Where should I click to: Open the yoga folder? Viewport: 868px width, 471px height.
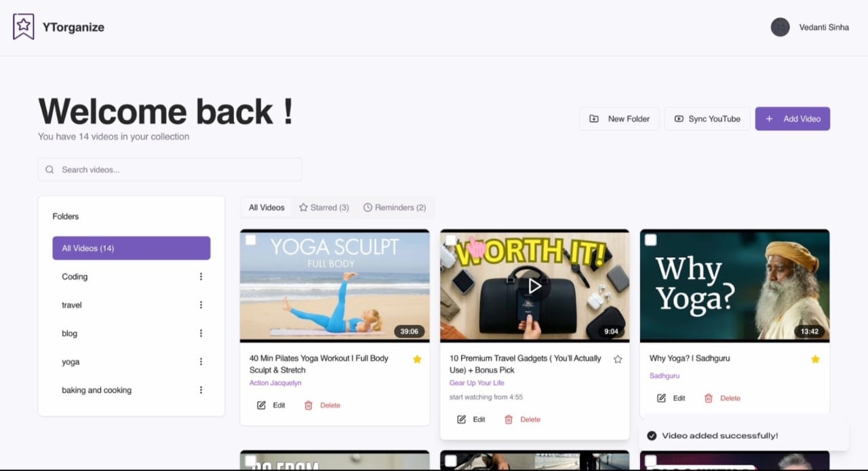(x=71, y=362)
